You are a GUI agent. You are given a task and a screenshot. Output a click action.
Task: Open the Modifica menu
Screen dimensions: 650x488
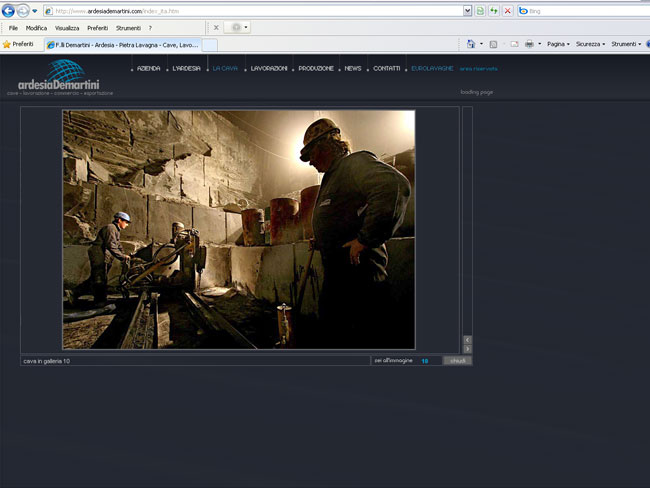click(36, 28)
